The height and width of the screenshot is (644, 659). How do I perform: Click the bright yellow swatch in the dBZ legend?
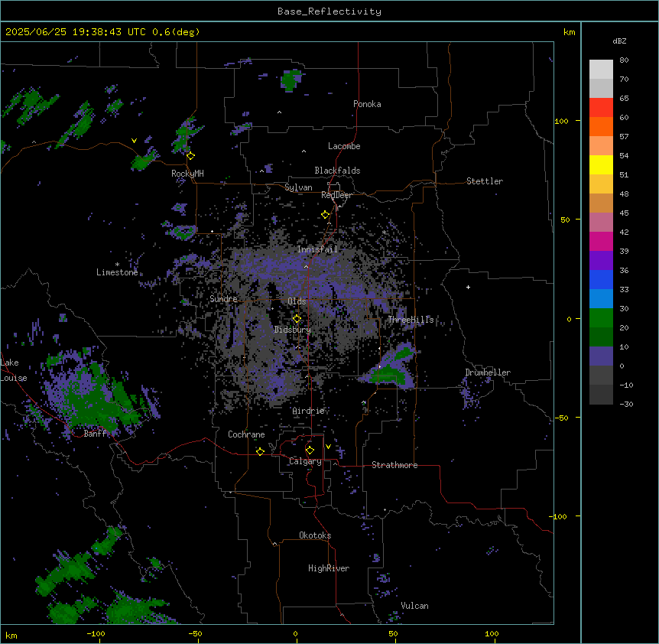(x=601, y=164)
